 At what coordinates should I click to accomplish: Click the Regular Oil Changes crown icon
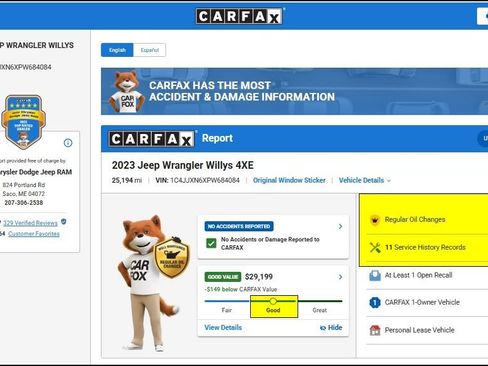(x=375, y=220)
